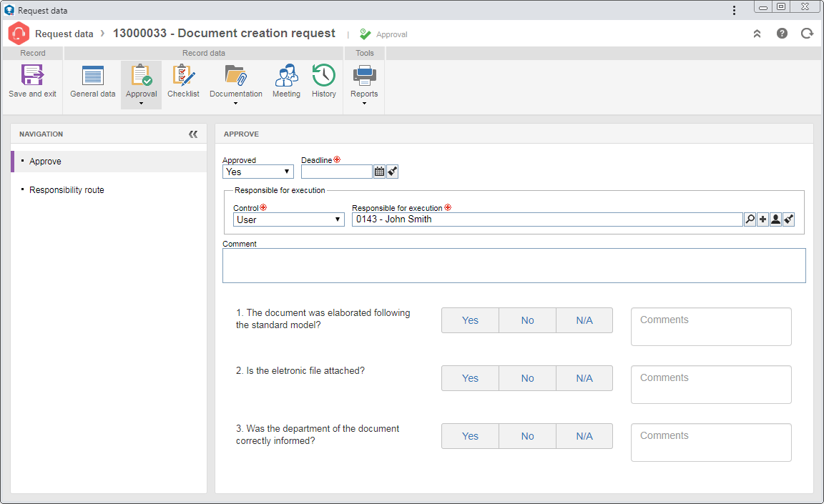
Task: Click the Request data window app icon
Action: (x=9, y=10)
